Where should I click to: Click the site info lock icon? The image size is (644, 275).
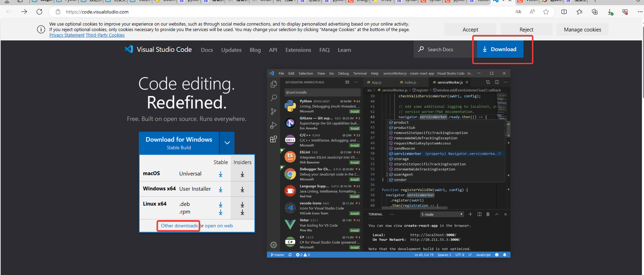[x=58, y=12]
